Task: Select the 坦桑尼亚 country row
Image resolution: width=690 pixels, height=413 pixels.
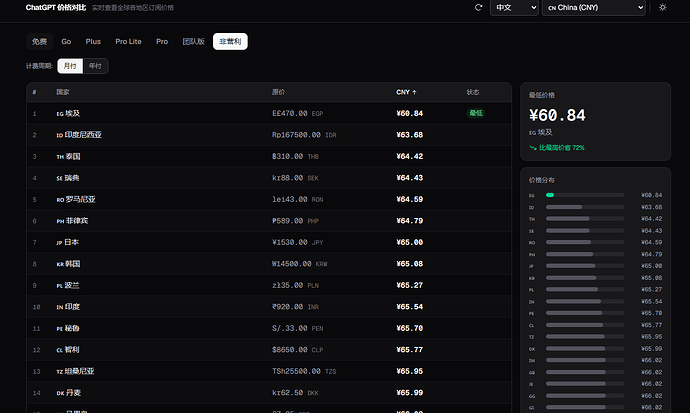Action: (x=269, y=372)
